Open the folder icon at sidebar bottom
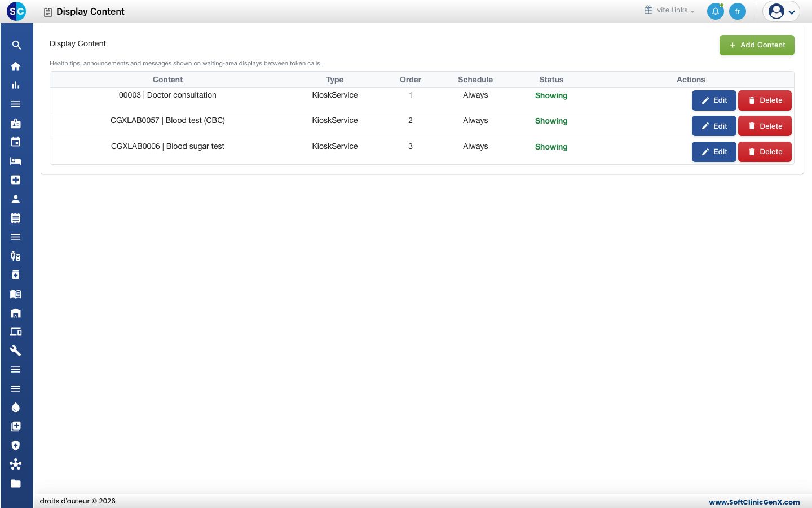This screenshot has width=812, height=508. tap(16, 483)
